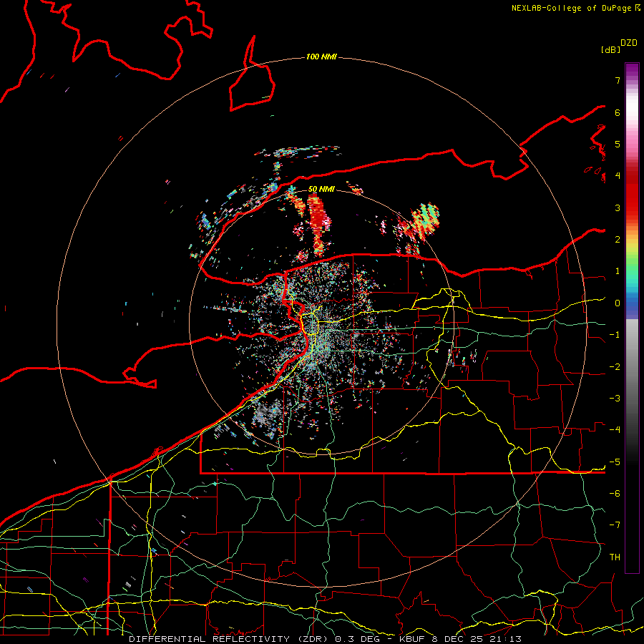Click the -7 value on the dB scale
This screenshot has width=644, height=644.
615,525
